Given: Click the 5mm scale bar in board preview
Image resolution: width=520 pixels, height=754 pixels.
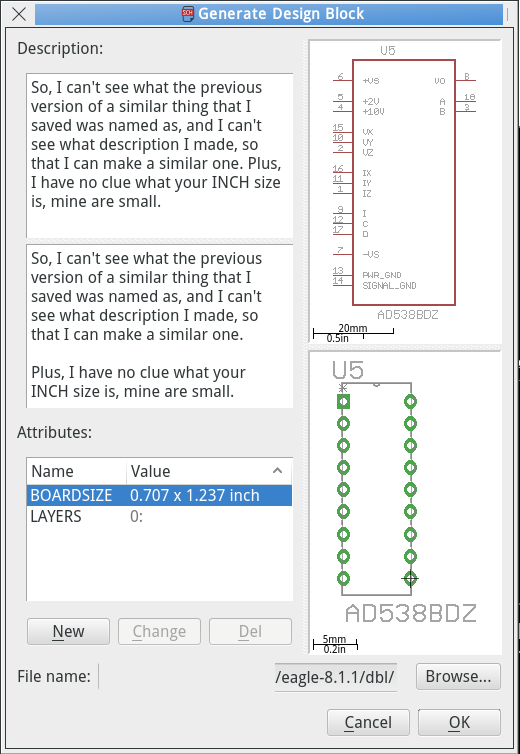Looking at the screenshot, I should tap(335, 643).
